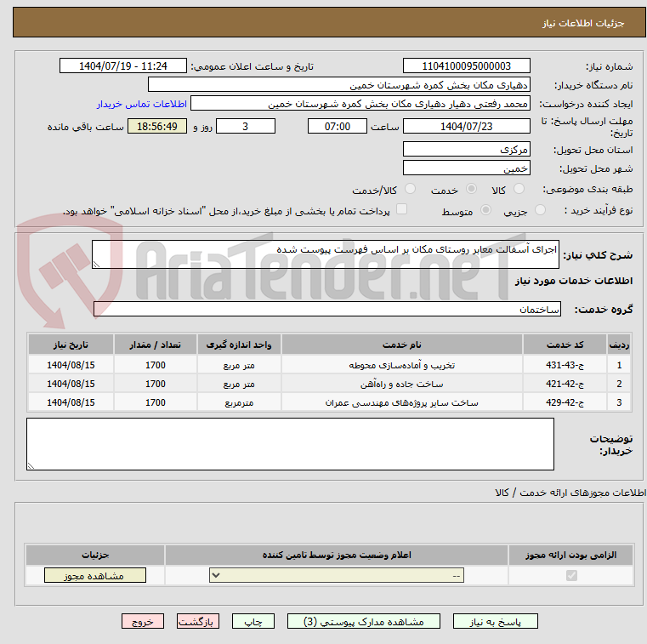Screen dimensions: 647x644
Task: Click the ایجاد کننده درخواست field
Action: (360, 104)
